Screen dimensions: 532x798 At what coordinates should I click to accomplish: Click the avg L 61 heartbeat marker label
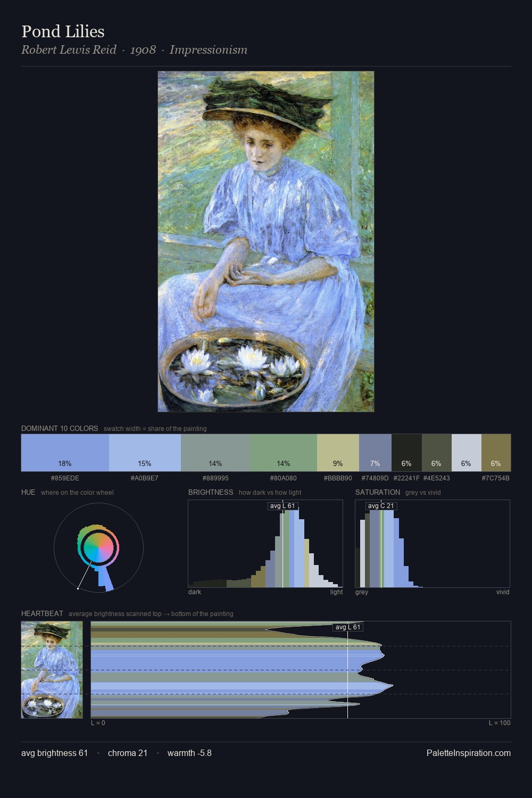point(348,627)
